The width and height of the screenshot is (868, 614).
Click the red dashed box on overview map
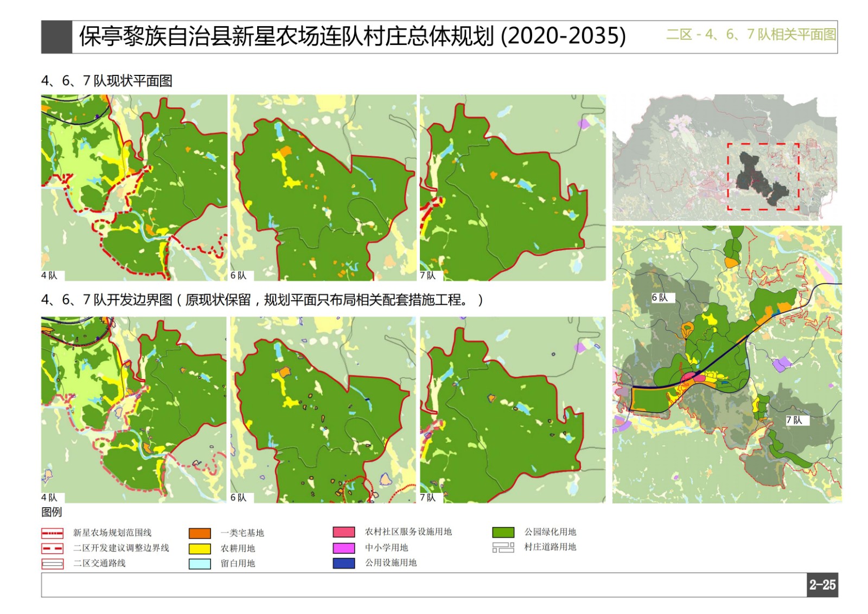pyautogui.click(x=763, y=176)
